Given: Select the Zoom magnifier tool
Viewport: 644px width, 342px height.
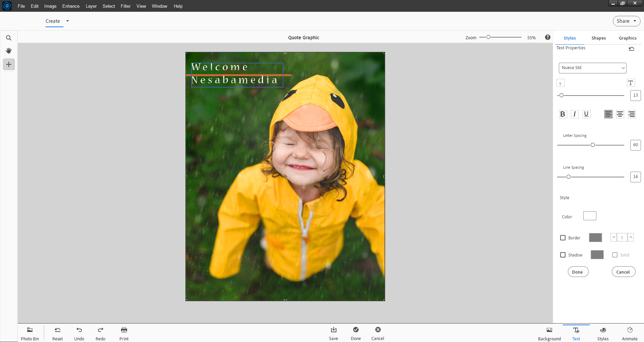Looking at the screenshot, I should [x=9, y=38].
